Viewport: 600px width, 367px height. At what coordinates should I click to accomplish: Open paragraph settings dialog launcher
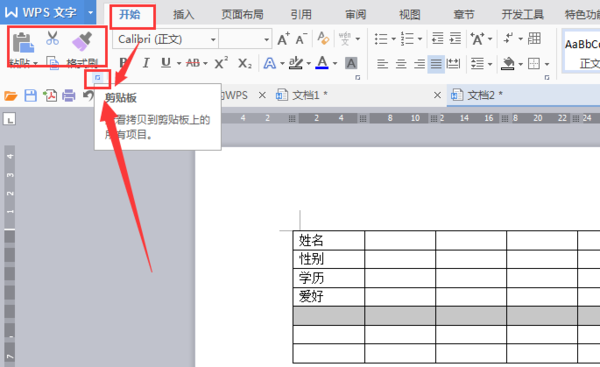(x=547, y=78)
